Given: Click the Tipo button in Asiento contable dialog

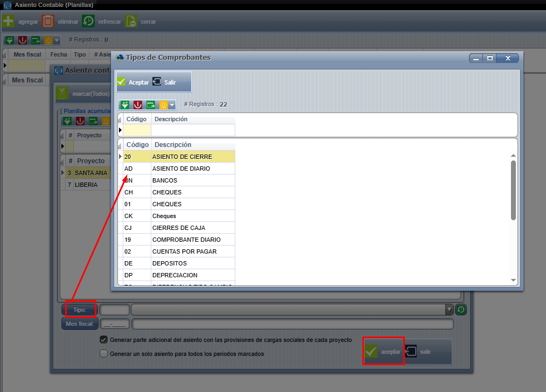Looking at the screenshot, I should 80,310.
